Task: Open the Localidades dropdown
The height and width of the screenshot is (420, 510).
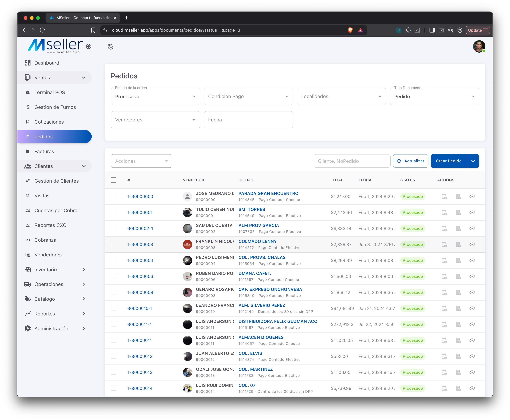Action: coord(341,96)
